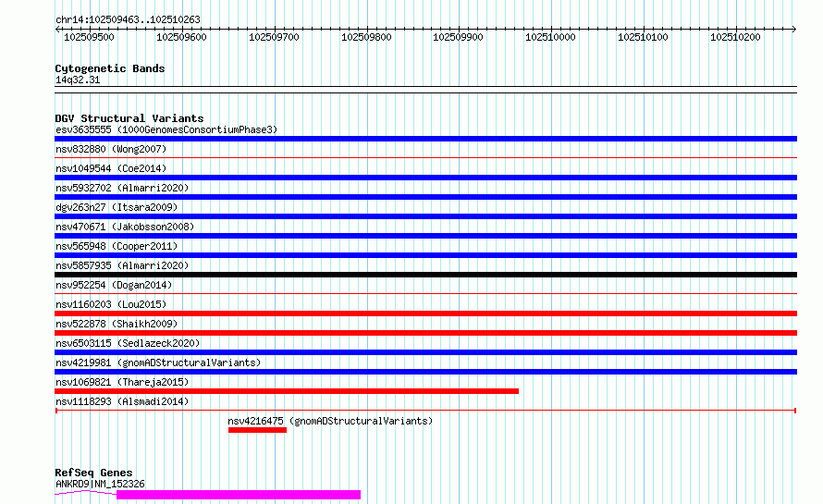Click the nsv1069821 (Thareja2015) label

[122, 382]
